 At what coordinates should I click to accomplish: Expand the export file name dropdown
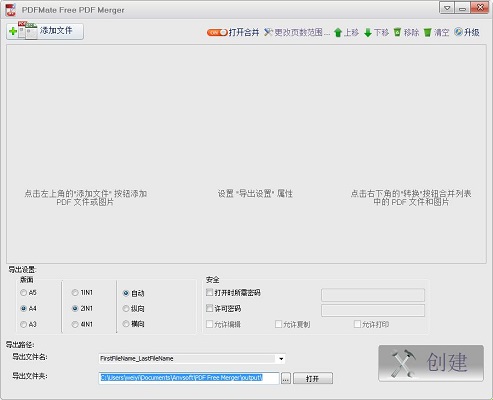pos(281,359)
